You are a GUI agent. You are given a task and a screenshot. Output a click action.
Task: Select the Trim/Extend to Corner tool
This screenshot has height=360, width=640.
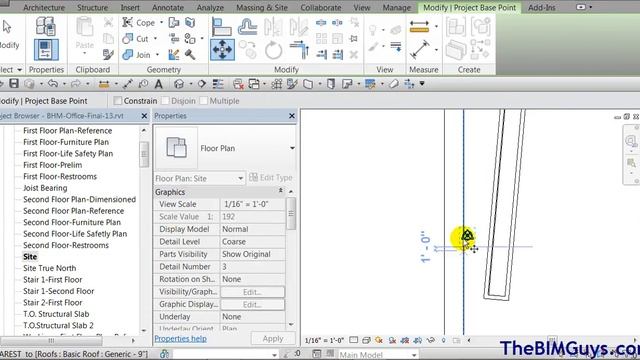pos(299,50)
